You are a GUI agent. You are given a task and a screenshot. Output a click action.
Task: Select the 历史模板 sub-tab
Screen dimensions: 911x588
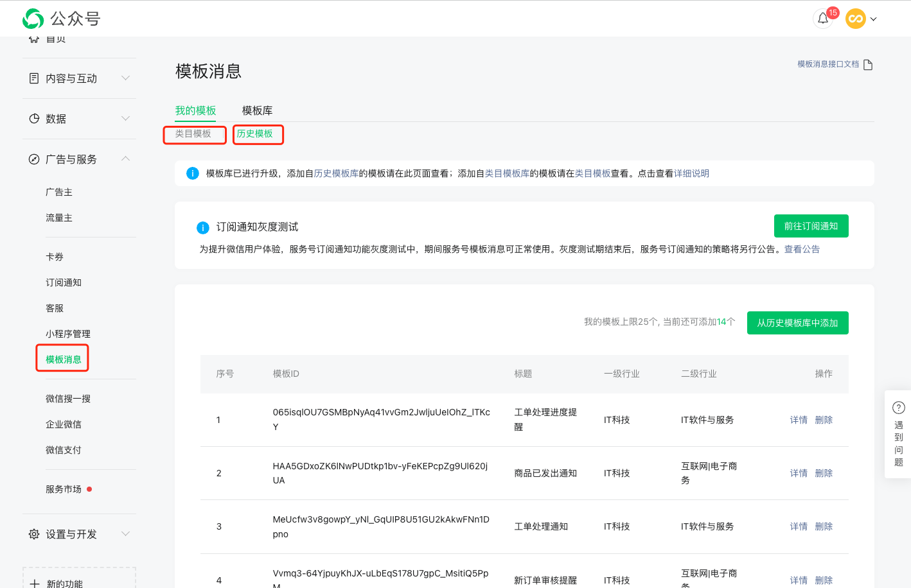pyautogui.click(x=255, y=134)
